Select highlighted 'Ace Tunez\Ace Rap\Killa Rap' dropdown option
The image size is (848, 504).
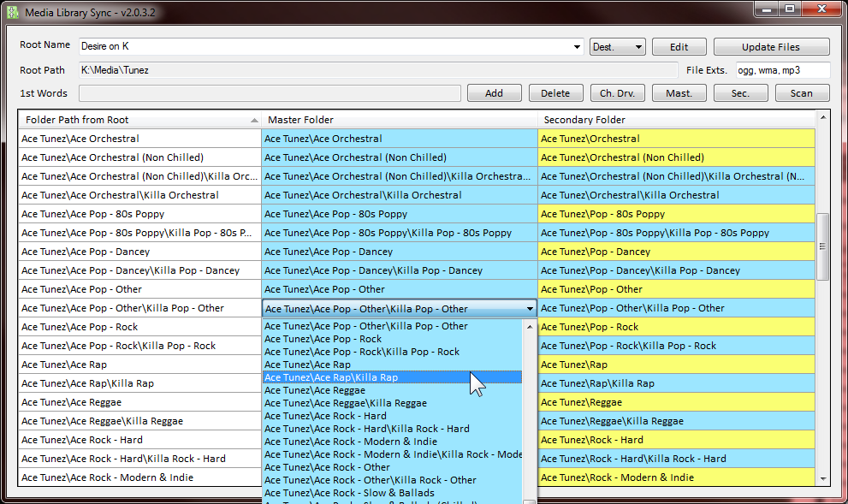coord(393,377)
